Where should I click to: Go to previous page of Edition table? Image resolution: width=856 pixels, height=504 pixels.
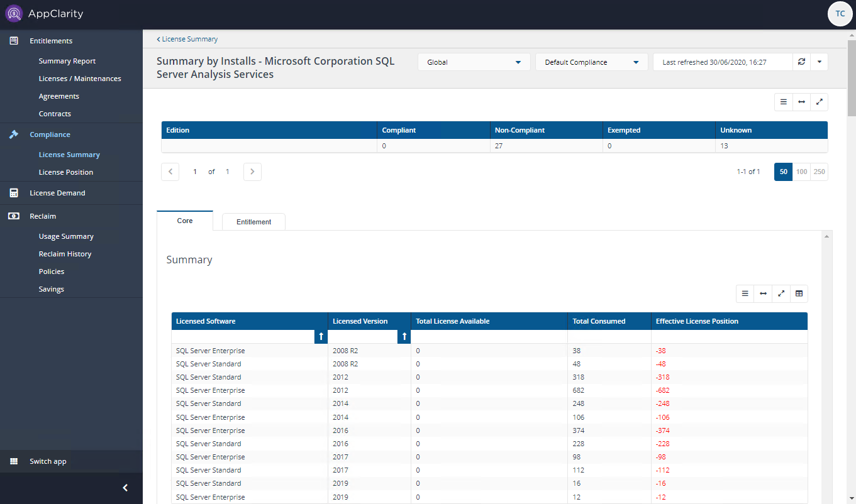click(170, 172)
